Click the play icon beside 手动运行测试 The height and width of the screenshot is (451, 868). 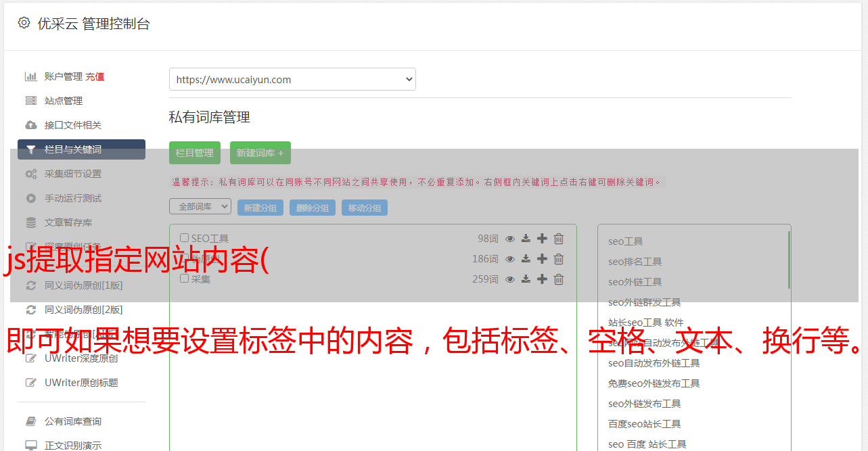pos(31,198)
